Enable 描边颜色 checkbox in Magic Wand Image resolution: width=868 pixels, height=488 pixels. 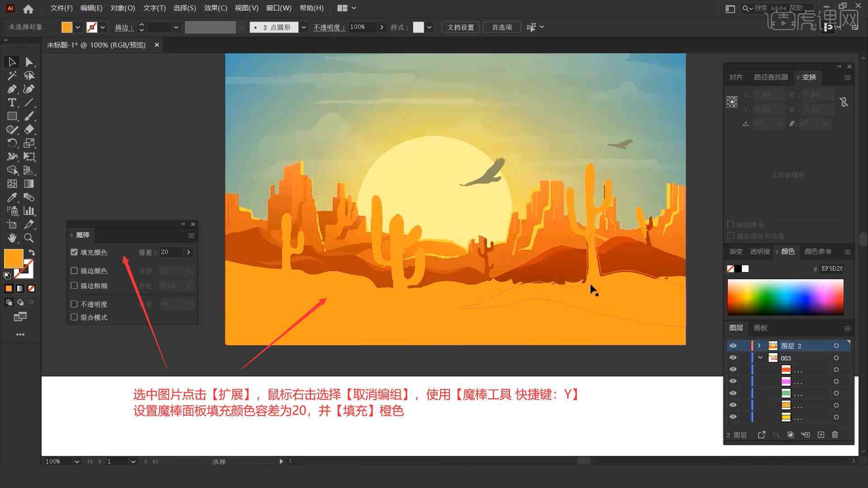tap(74, 271)
